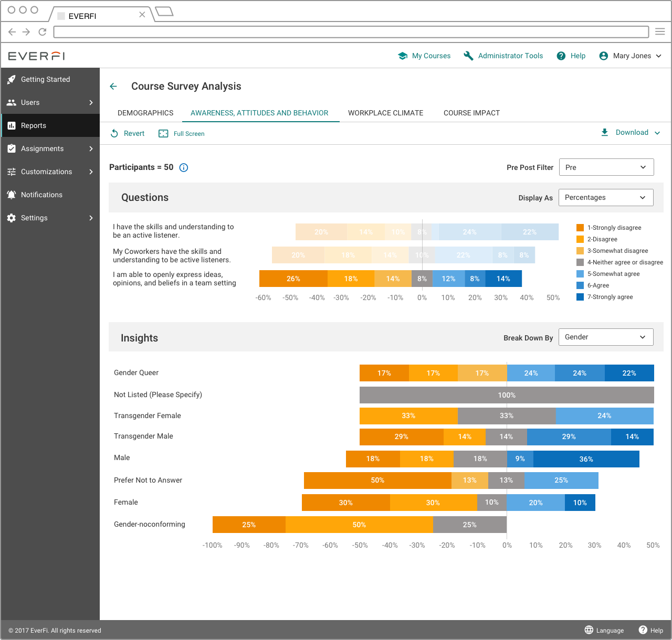672x640 pixels.
Task: Expand the Customizations sidebar chevron
Action: (x=91, y=172)
